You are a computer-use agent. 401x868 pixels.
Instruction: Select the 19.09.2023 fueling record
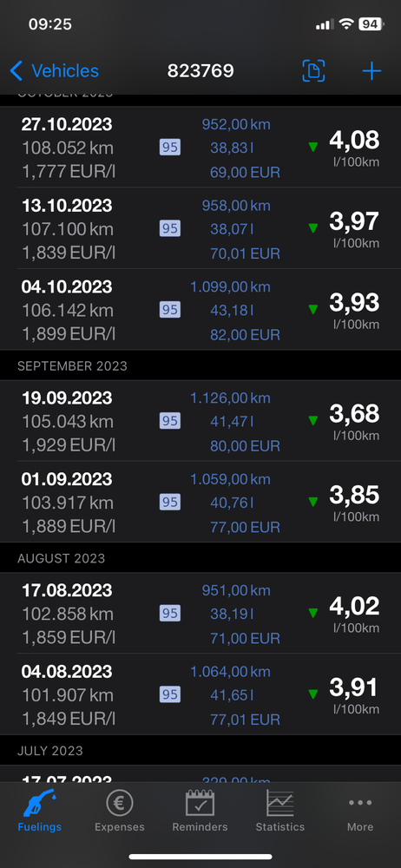tap(200, 421)
